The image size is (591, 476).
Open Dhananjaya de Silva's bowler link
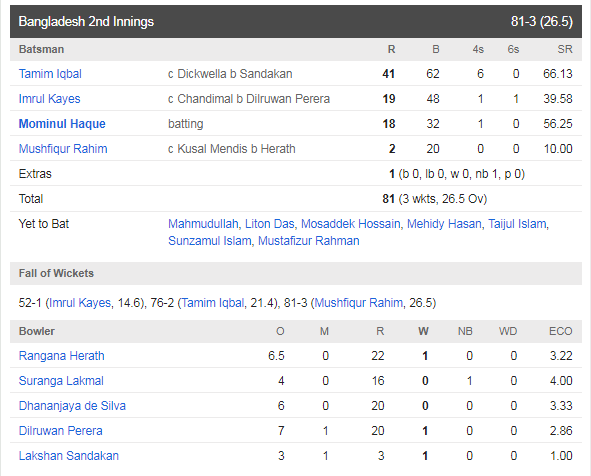(x=72, y=406)
